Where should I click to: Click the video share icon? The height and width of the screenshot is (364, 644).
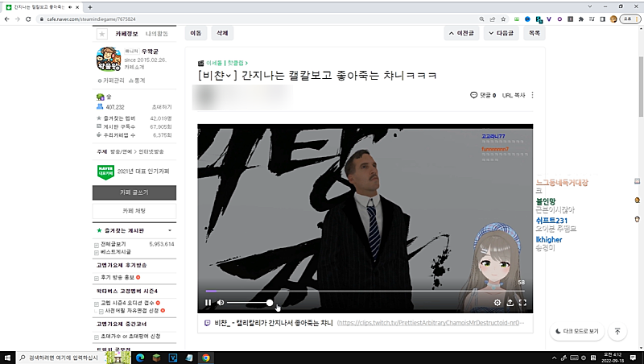click(x=510, y=303)
